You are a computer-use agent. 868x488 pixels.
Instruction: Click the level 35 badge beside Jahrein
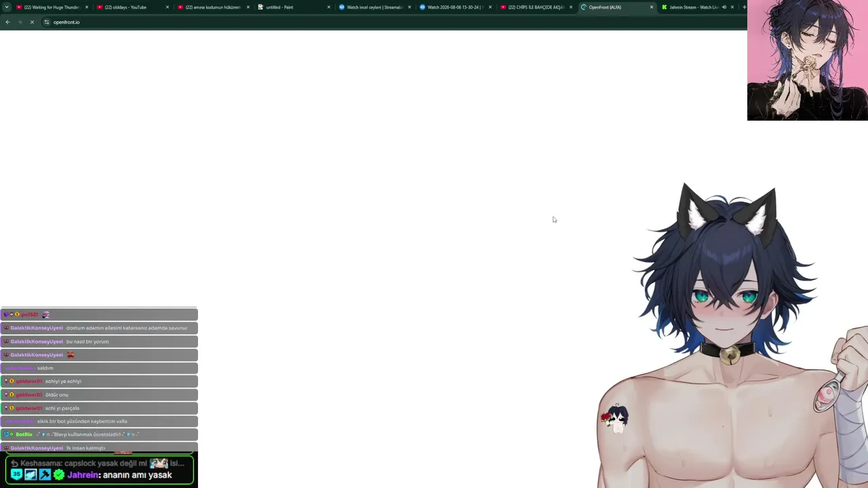point(16,475)
